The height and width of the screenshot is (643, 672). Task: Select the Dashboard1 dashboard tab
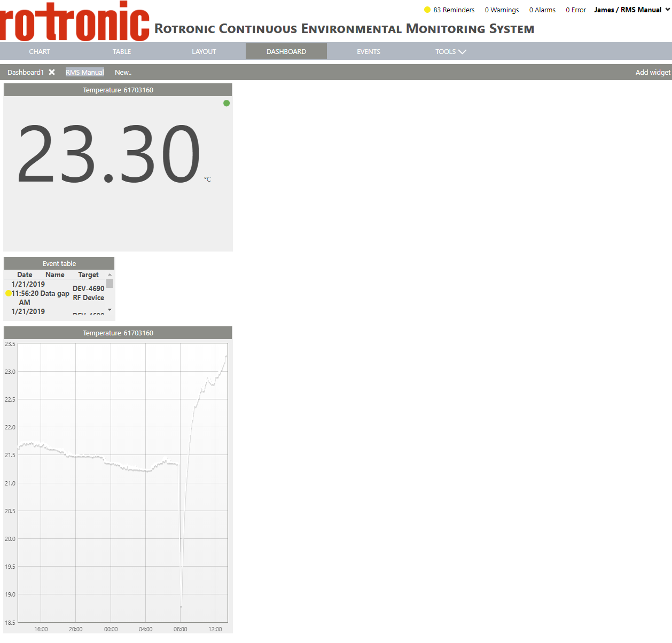pos(26,72)
